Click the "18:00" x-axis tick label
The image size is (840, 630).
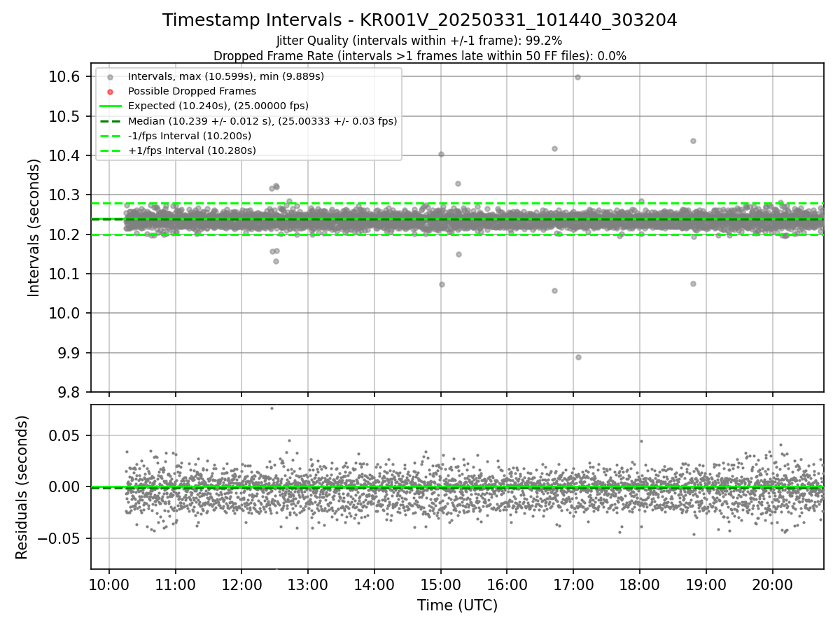pyautogui.click(x=640, y=584)
